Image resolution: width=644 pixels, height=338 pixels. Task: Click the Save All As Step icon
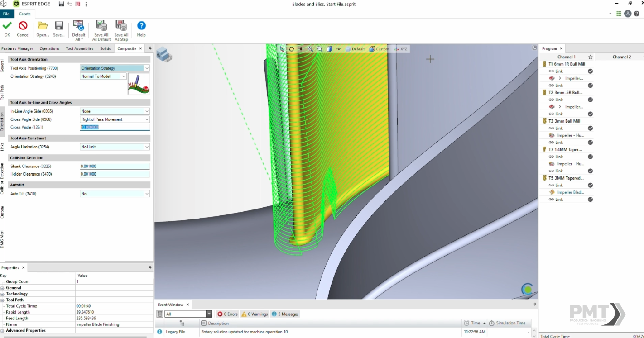(121, 25)
